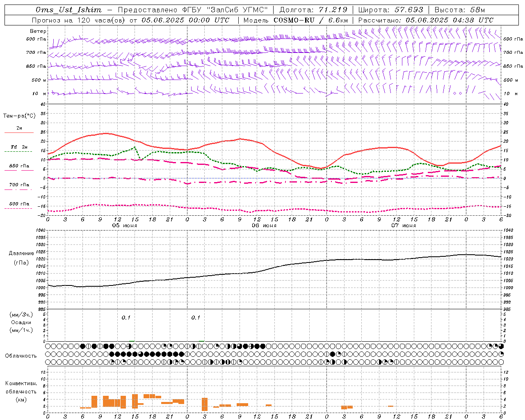The image size is (525, 420).
Task: Click the (км) convective height unit label
Action: [21, 399]
